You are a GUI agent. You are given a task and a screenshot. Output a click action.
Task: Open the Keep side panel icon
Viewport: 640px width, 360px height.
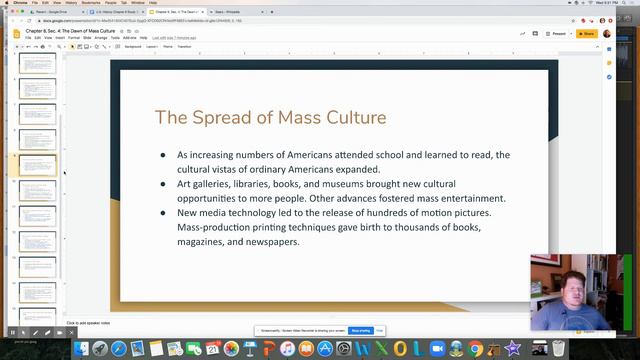point(609,63)
